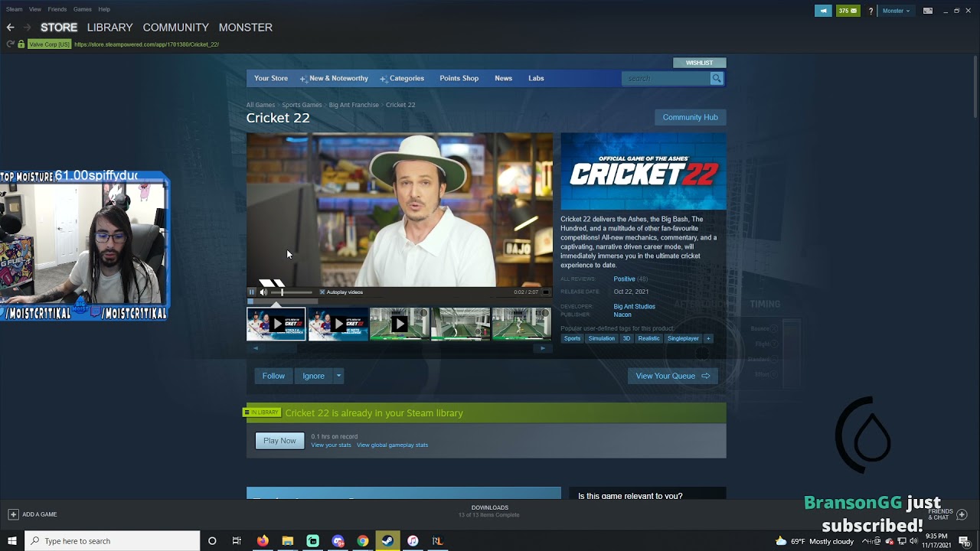Open Windows Task View
The image size is (980, 551).
[x=237, y=541]
